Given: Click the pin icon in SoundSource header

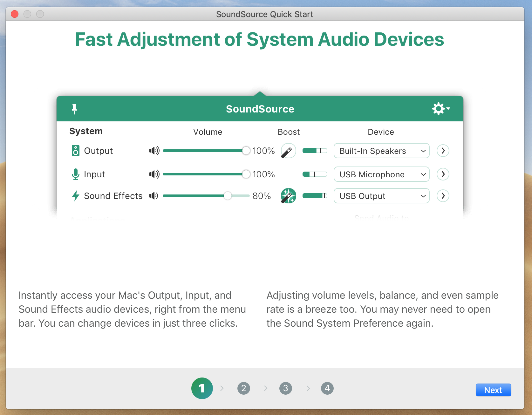Looking at the screenshot, I should (x=74, y=109).
